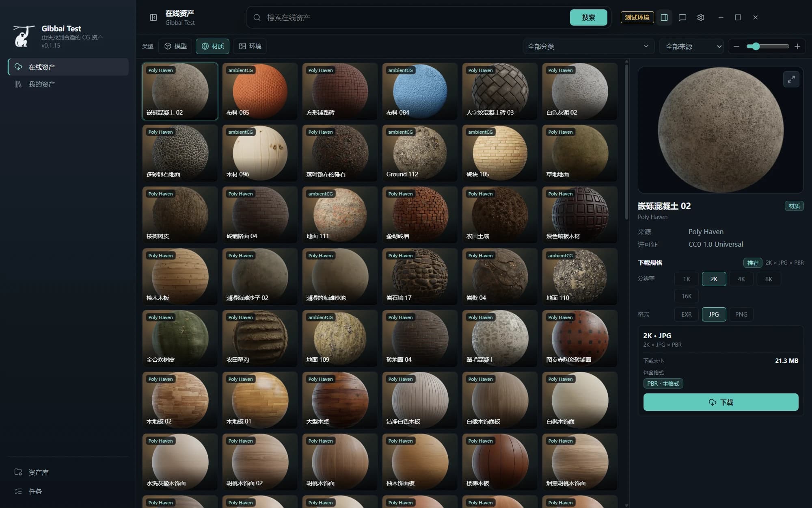Choose 1K resolution

(687, 279)
